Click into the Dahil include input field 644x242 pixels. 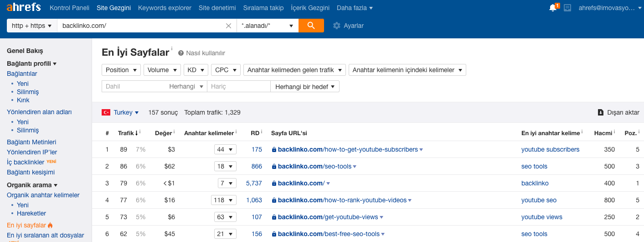click(x=135, y=86)
